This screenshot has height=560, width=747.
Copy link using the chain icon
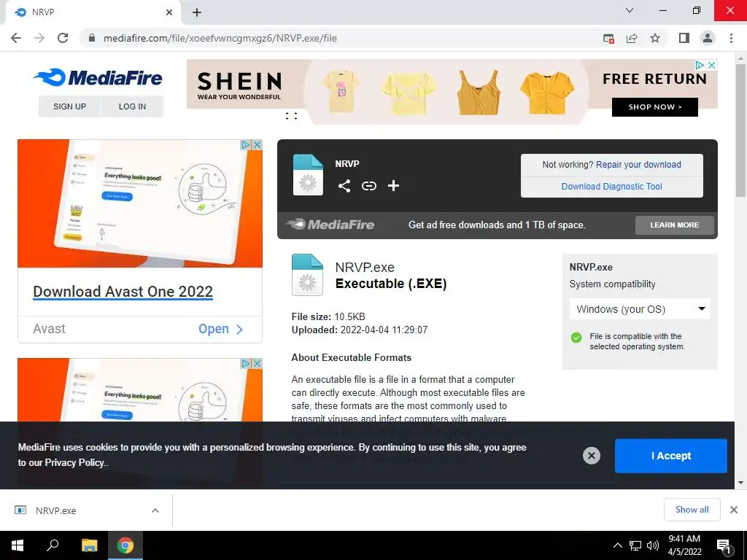click(x=368, y=186)
